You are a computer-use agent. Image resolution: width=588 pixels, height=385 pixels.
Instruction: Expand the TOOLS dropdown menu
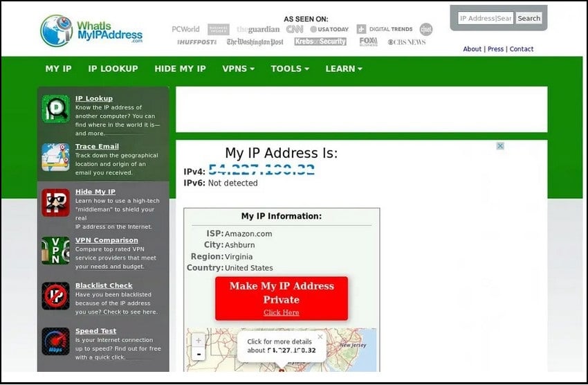tap(290, 69)
